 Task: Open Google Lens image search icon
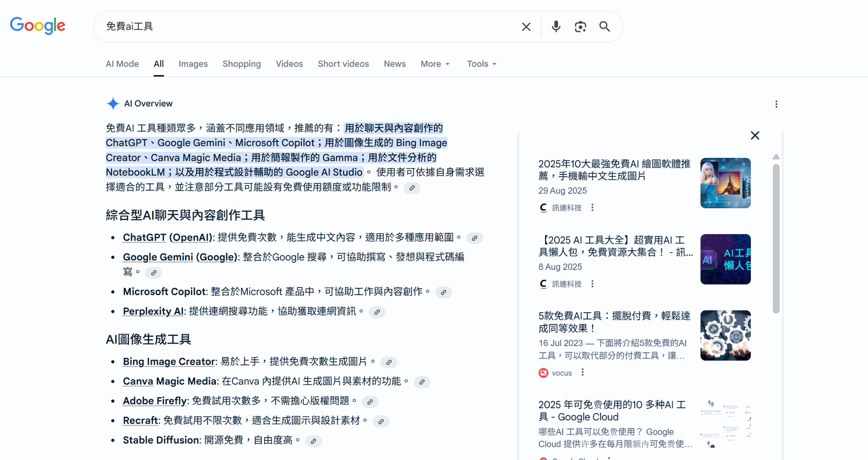[x=580, y=27]
